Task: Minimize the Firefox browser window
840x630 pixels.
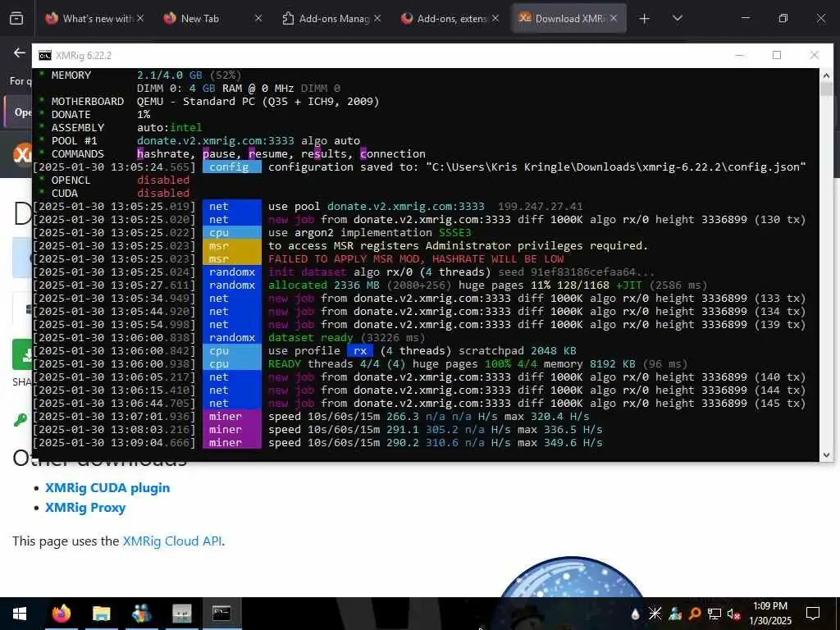Action: coord(745,19)
